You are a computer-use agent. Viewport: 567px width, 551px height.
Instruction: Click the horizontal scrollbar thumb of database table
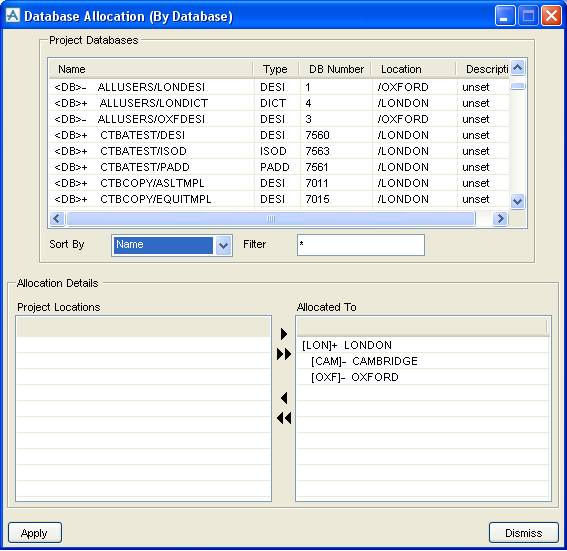(270, 218)
